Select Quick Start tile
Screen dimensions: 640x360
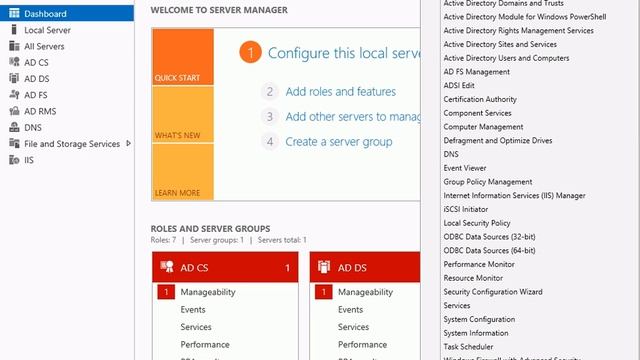[x=183, y=57]
